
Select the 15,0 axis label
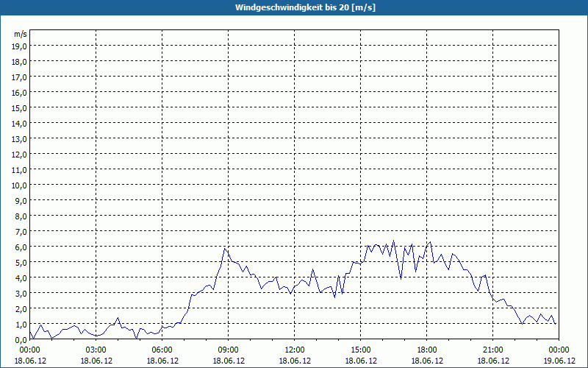(x=20, y=108)
